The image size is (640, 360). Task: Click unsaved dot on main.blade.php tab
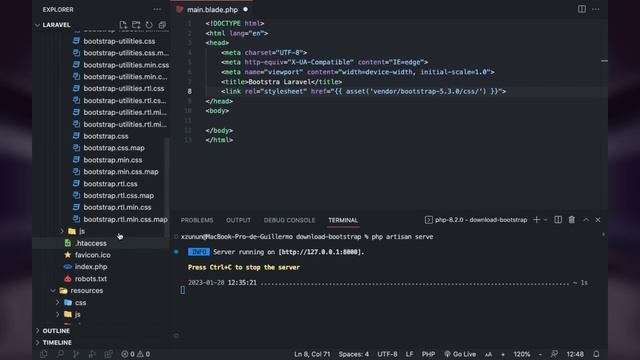245,9
